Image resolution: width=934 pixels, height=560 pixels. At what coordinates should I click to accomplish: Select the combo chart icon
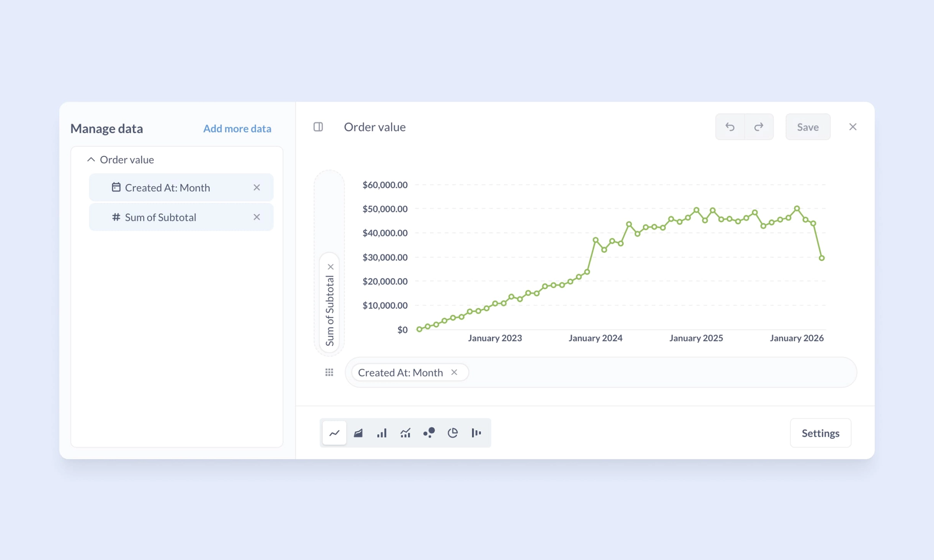tap(405, 433)
